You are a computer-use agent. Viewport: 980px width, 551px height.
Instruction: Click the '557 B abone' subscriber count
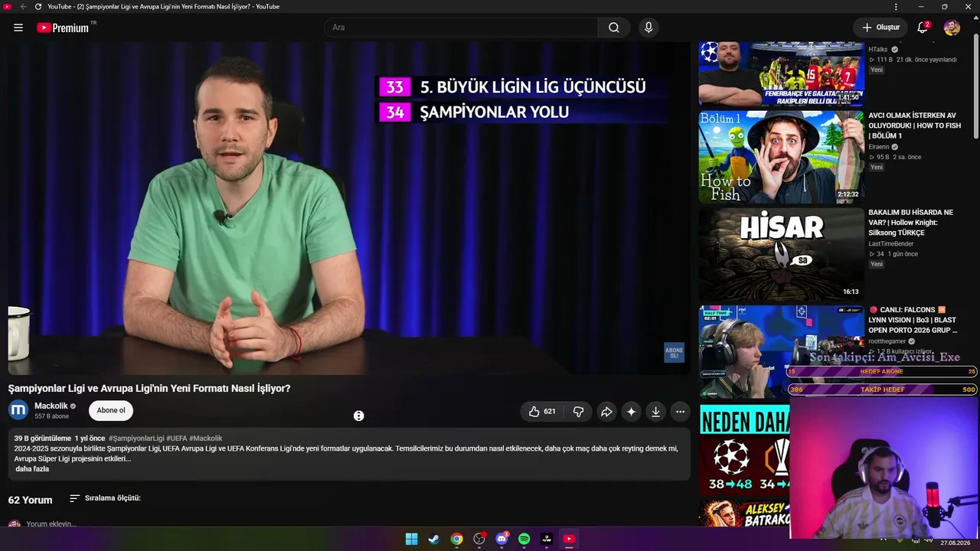point(51,416)
